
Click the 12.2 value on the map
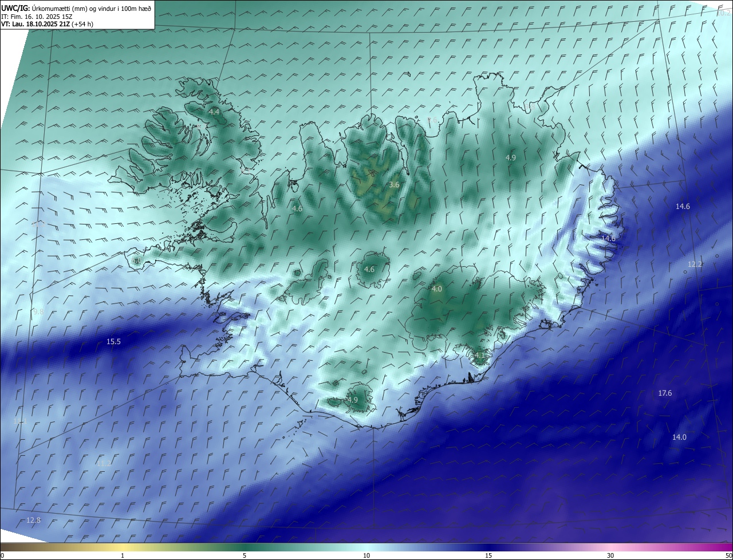pos(695,264)
